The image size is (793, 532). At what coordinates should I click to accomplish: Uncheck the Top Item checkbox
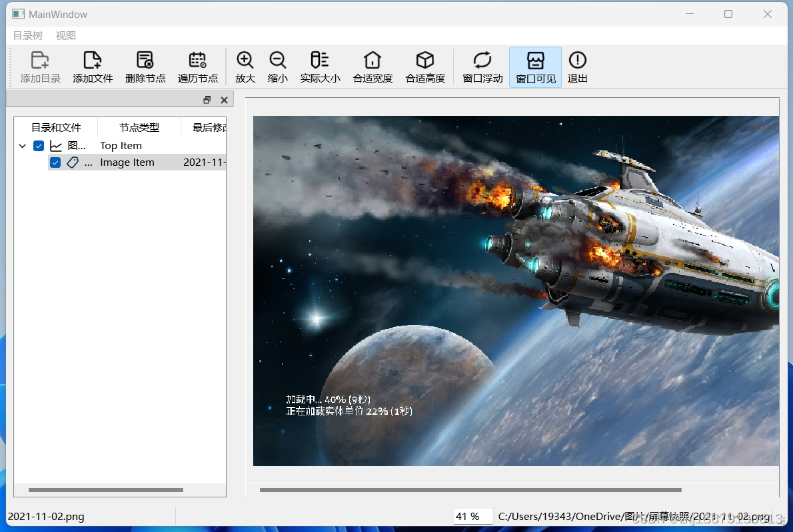39,146
